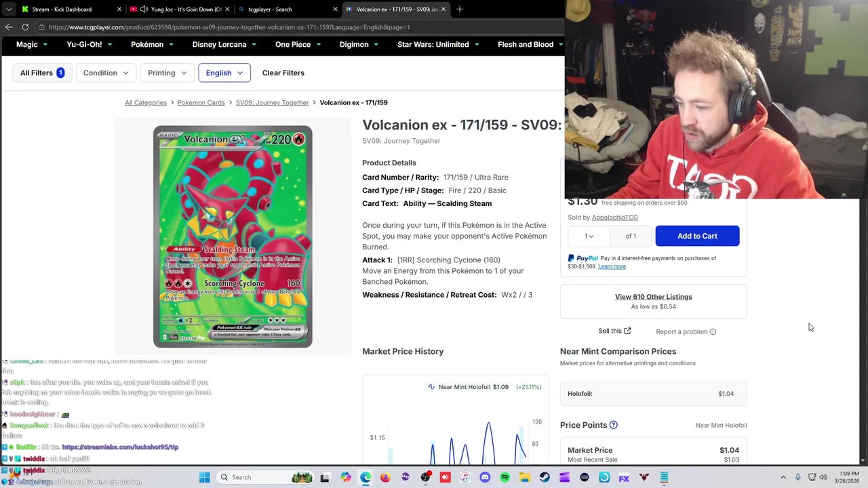Open the volume speaker tray icon

(823, 477)
